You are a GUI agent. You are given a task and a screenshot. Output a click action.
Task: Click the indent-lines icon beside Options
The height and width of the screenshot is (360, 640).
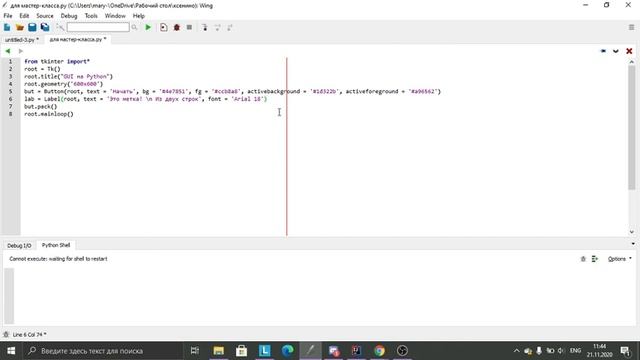pyautogui.click(x=595, y=259)
